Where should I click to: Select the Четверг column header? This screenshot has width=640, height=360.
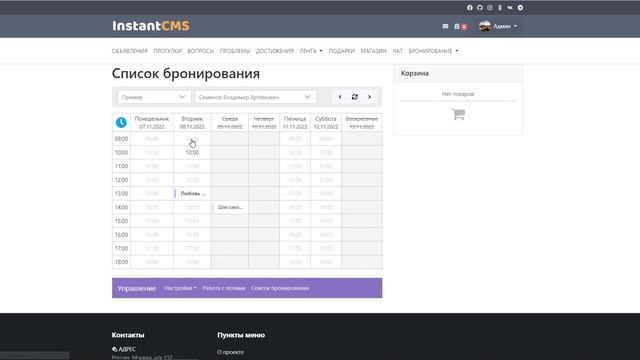264,122
